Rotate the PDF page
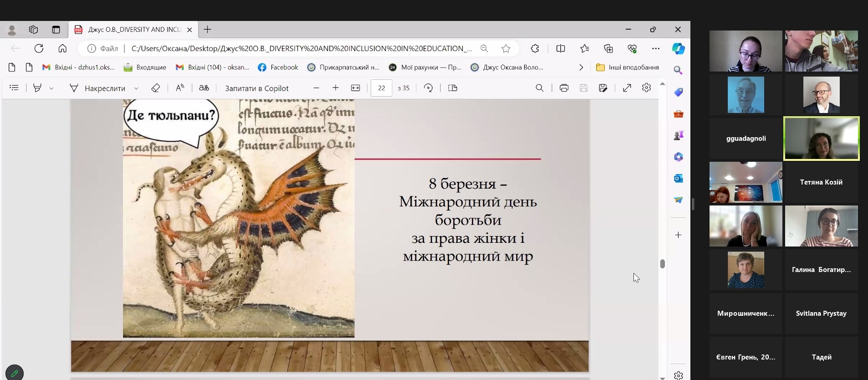Viewport: 868px width, 380px height. [428, 88]
